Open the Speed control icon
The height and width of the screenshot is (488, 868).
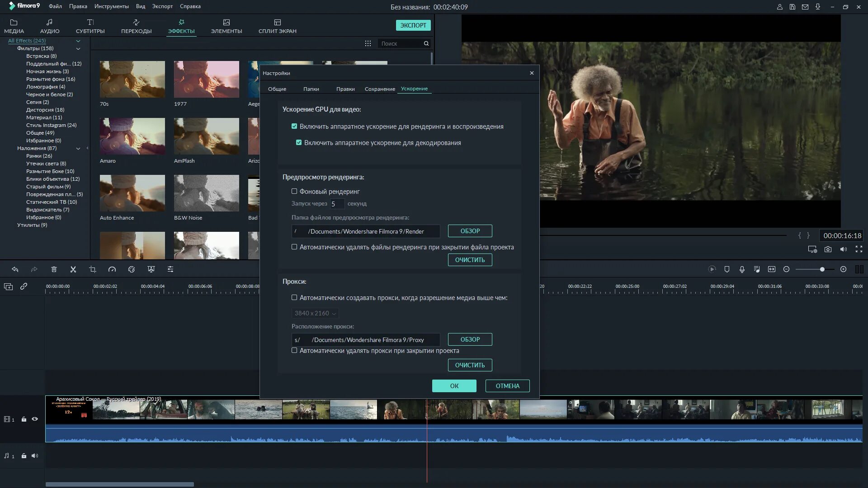click(112, 269)
